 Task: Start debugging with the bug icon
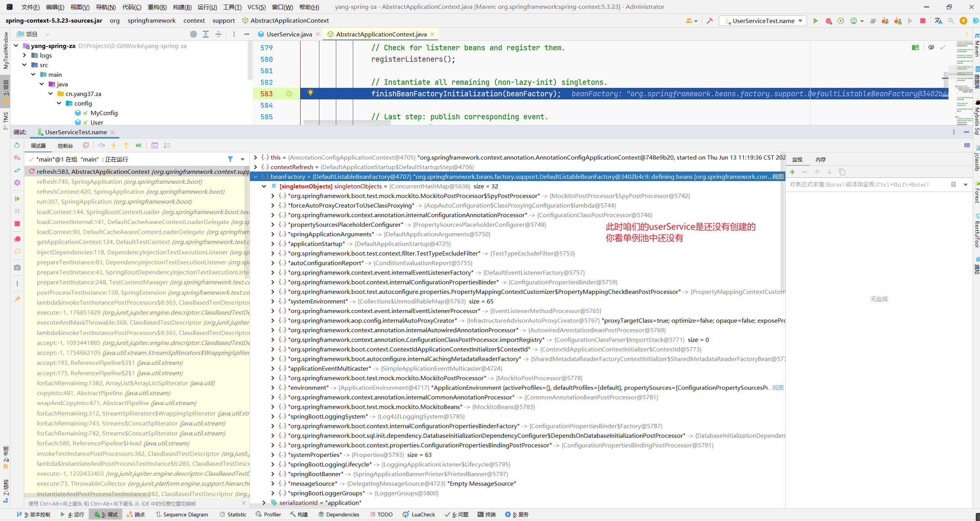[828, 21]
